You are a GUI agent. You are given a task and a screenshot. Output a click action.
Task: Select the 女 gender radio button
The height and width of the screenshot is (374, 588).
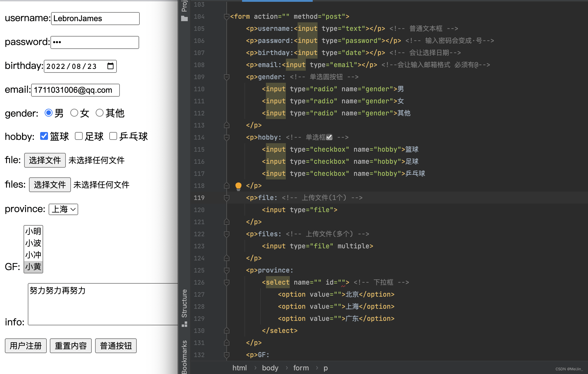(74, 113)
